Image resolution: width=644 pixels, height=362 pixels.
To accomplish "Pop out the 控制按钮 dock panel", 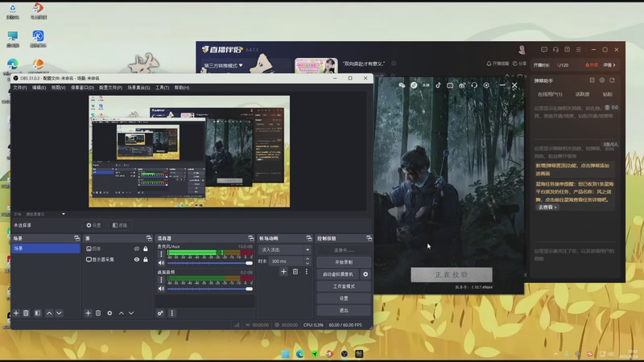I will 369,238.
